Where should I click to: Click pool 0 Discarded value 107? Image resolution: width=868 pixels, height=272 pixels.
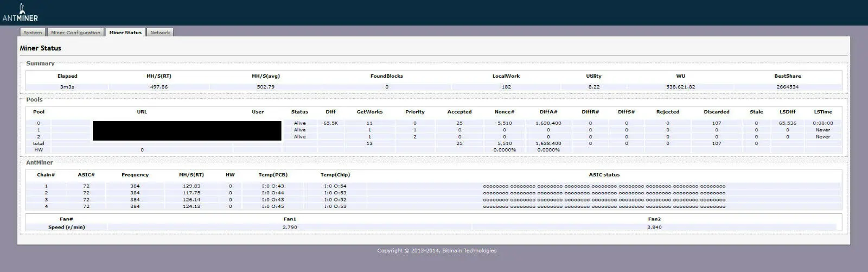[x=717, y=123]
